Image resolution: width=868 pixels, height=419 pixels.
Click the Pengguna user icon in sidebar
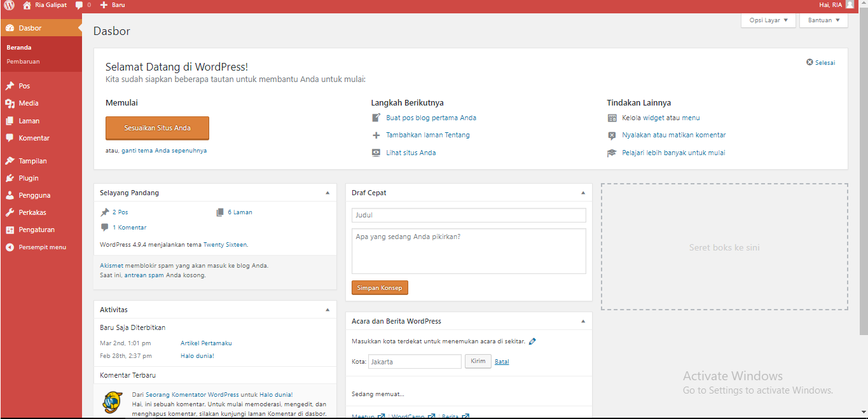click(x=10, y=195)
